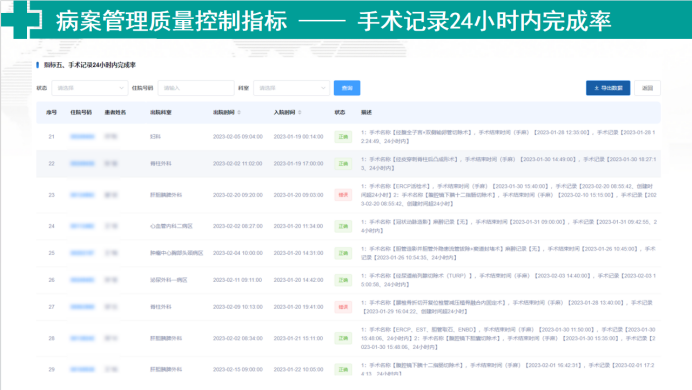Focus the 住院号码 input field

[196, 88]
